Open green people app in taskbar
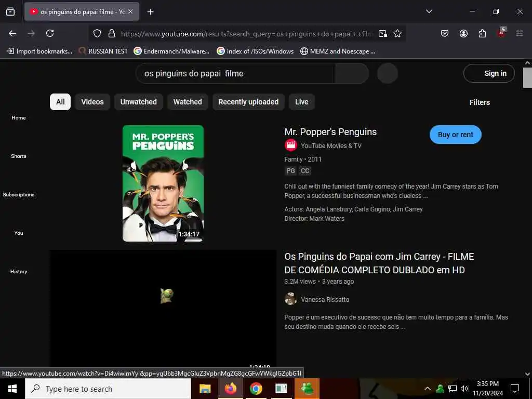Image resolution: width=532 pixels, height=399 pixels. tap(307, 389)
